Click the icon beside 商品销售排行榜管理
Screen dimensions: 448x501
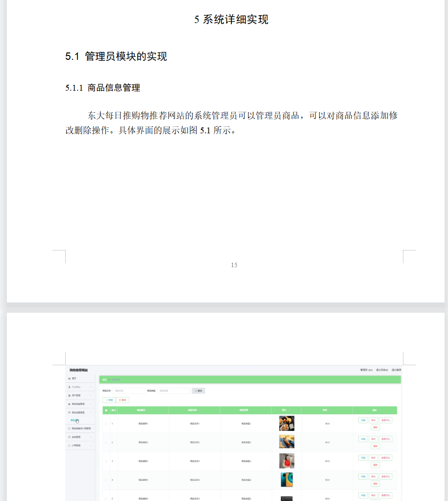69,428
